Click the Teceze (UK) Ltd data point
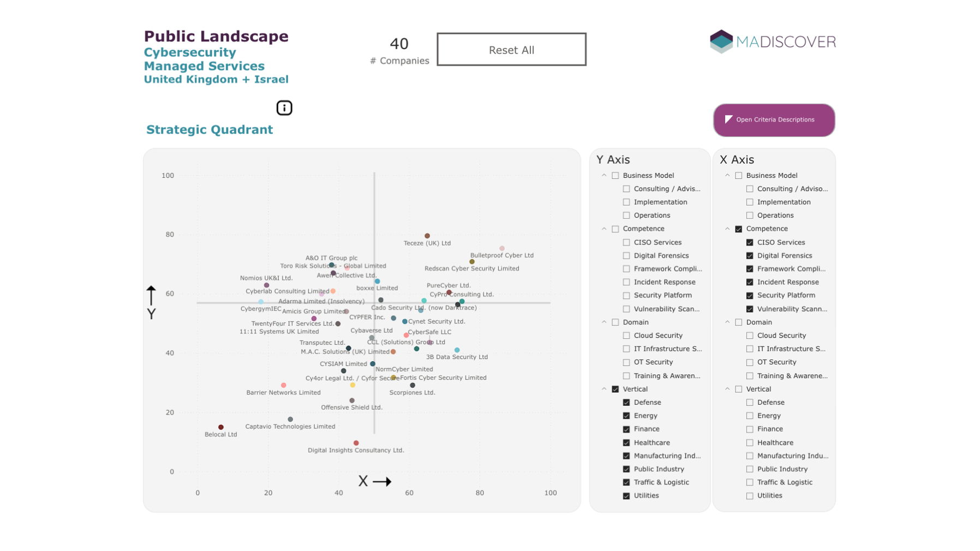 427,236
